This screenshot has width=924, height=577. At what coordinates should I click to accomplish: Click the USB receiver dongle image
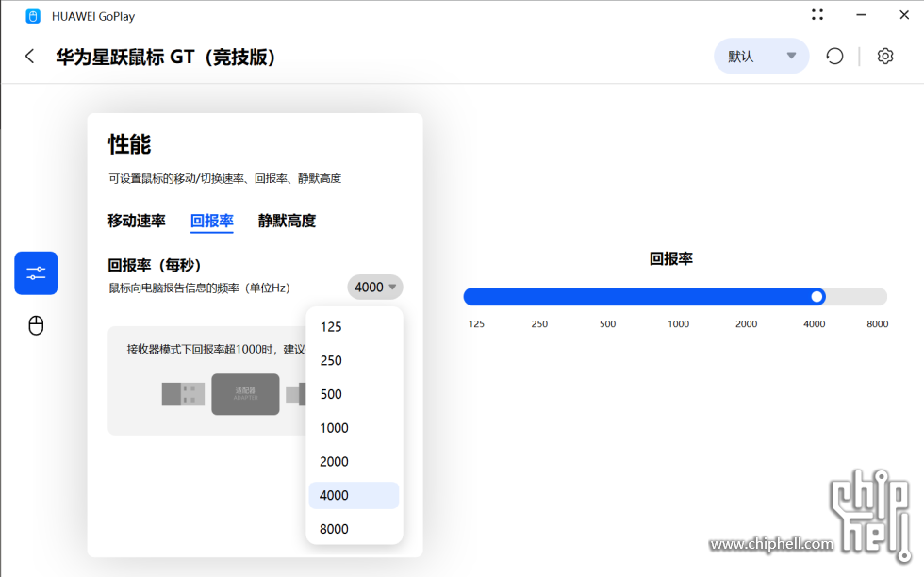pos(183,394)
